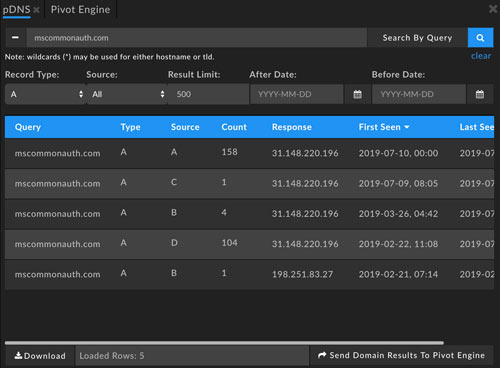Click the mscommonauth.com query input field
The height and width of the screenshot is (368, 500).
coord(197,38)
